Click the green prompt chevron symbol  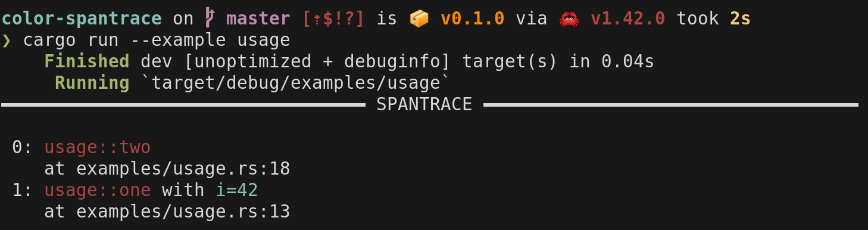coord(6,41)
